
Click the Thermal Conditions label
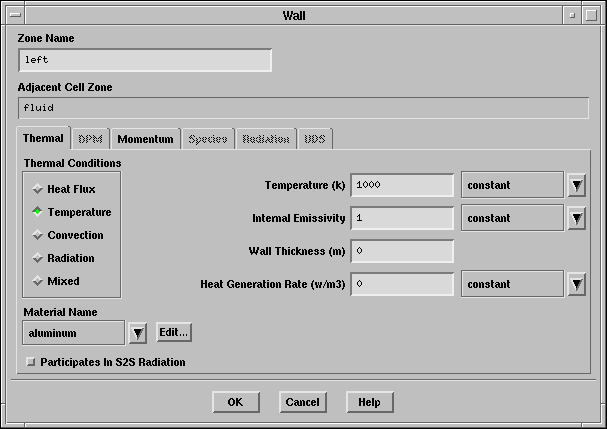coord(72,163)
